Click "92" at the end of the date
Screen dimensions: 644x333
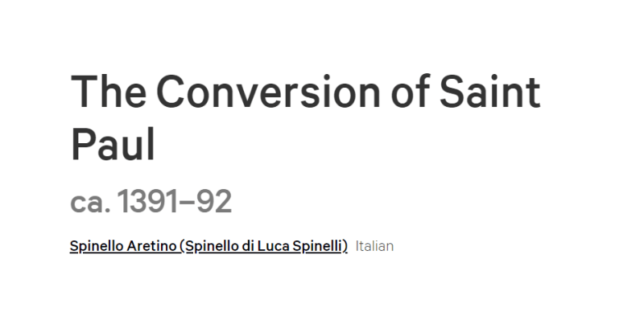214,202
